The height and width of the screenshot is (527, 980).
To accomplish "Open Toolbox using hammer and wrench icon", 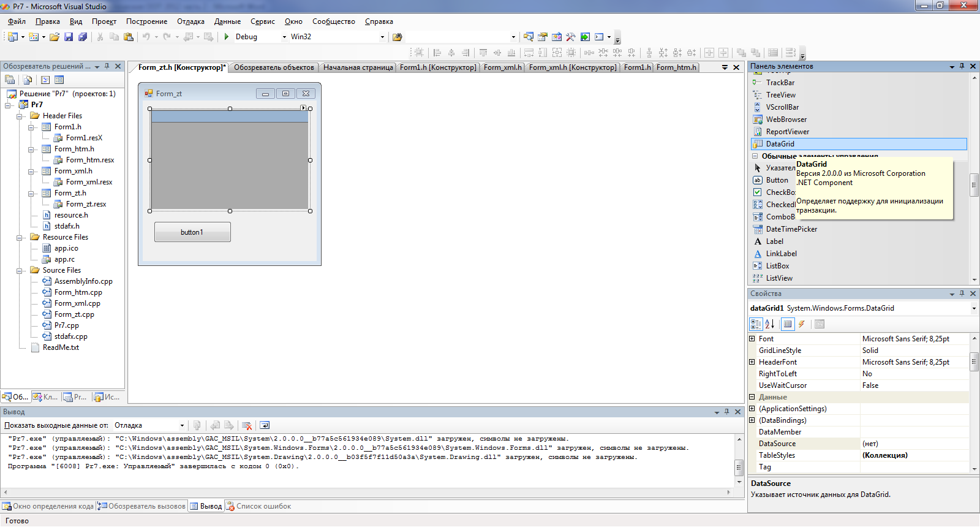I will 570,37.
